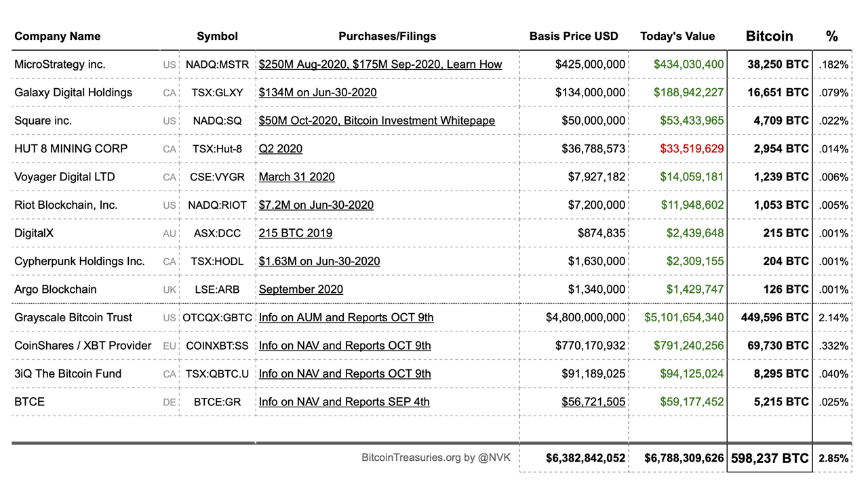Click the ASX:DCC symbol cell
Viewport: 868px width, 488px height.
pos(217,234)
